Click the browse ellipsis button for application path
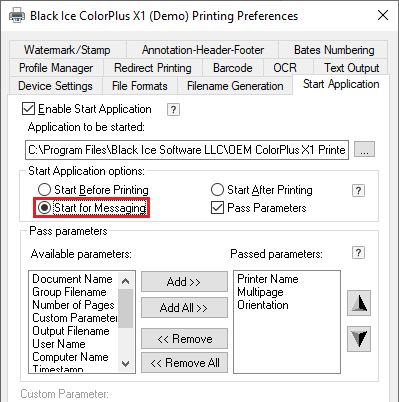 [364, 149]
